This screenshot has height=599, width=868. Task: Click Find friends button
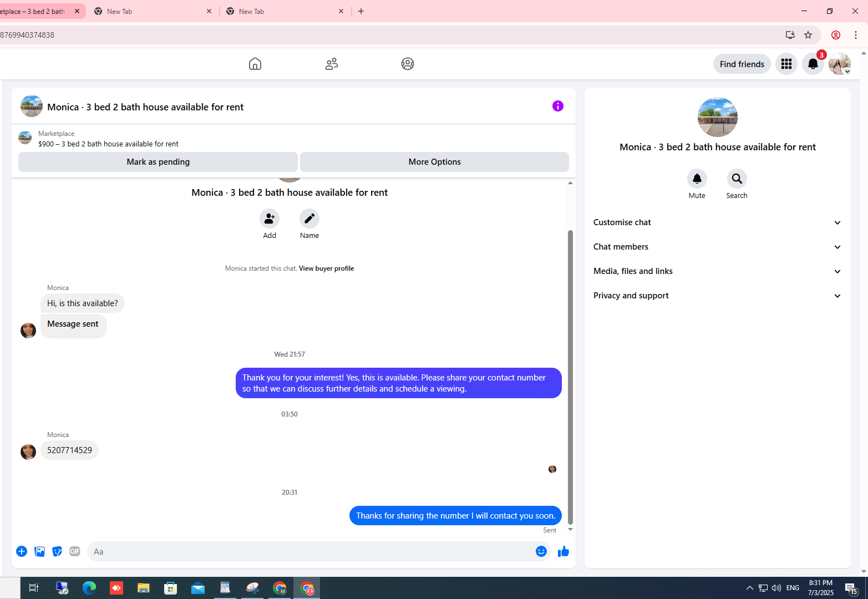[742, 64]
